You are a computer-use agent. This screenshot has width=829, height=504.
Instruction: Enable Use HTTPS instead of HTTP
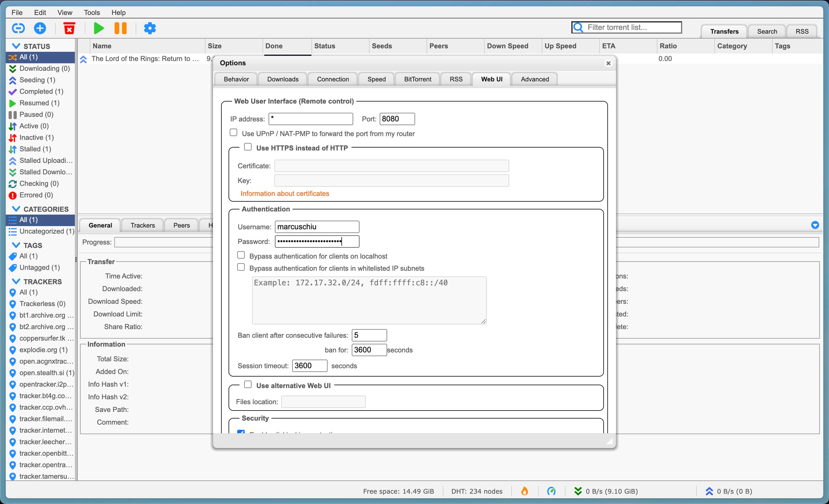248,147
